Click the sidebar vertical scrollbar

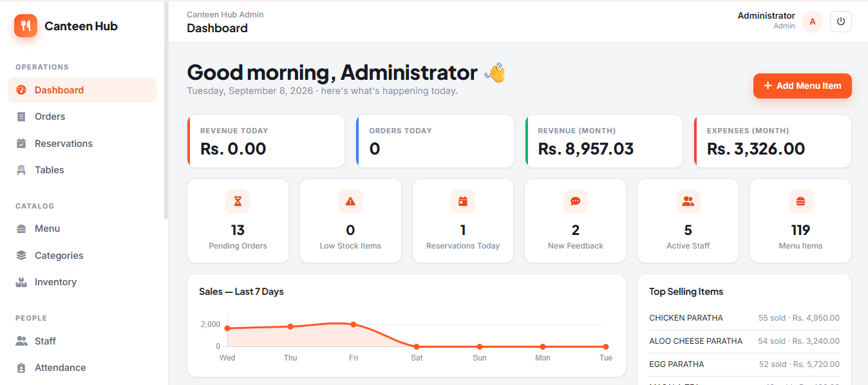166,110
